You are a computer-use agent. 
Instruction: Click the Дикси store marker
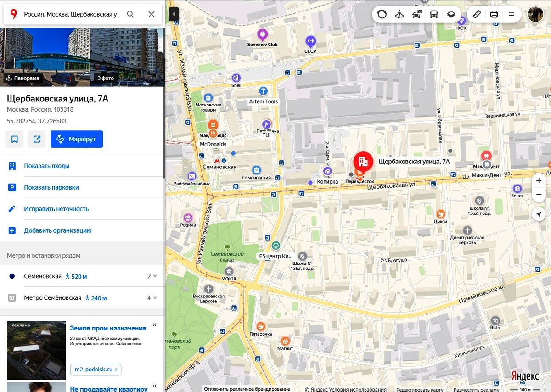click(440, 213)
